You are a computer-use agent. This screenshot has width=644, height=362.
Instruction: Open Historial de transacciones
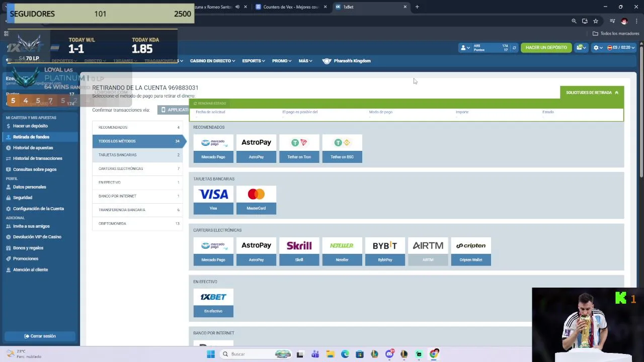[38, 158]
